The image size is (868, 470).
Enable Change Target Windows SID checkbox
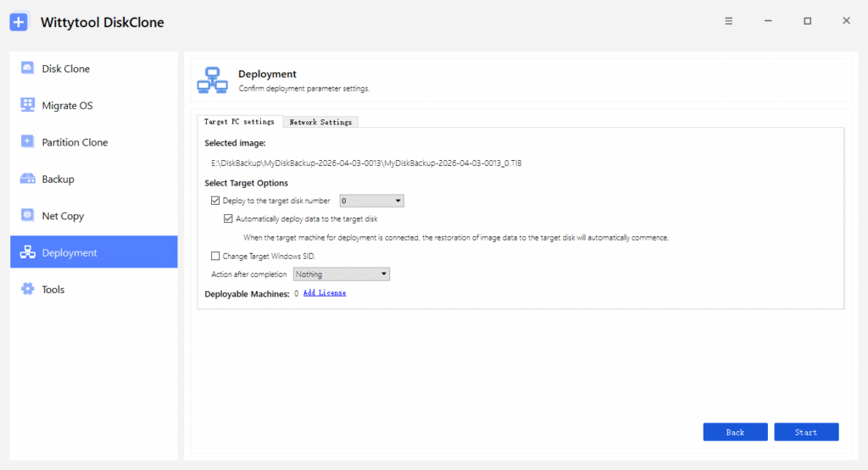pyautogui.click(x=215, y=256)
